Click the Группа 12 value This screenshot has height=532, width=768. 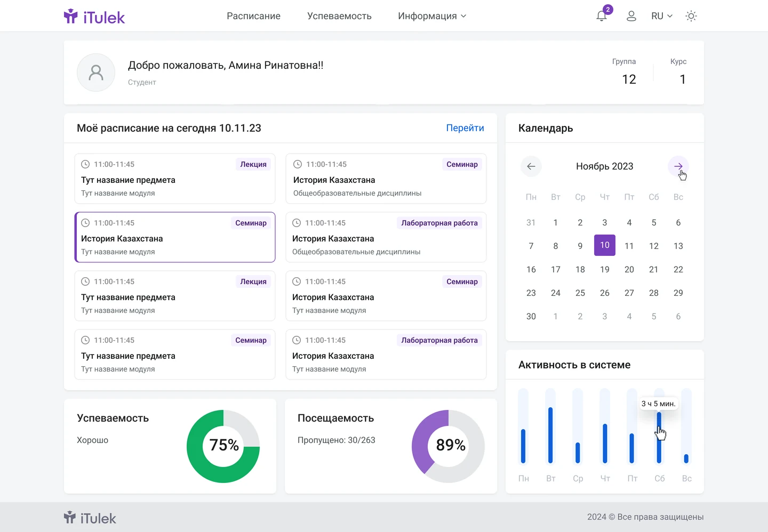(x=629, y=79)
